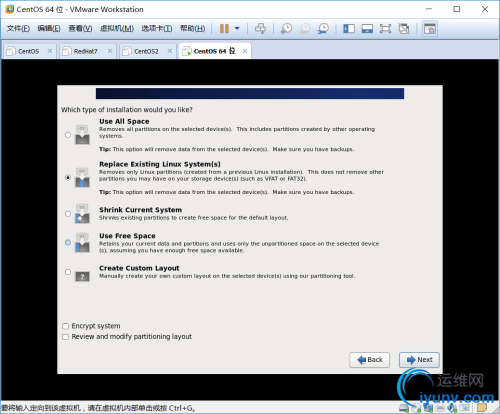Select the CentOS 64 位 tab
Viewport: 500px width, 414px height.
[215, 51]
